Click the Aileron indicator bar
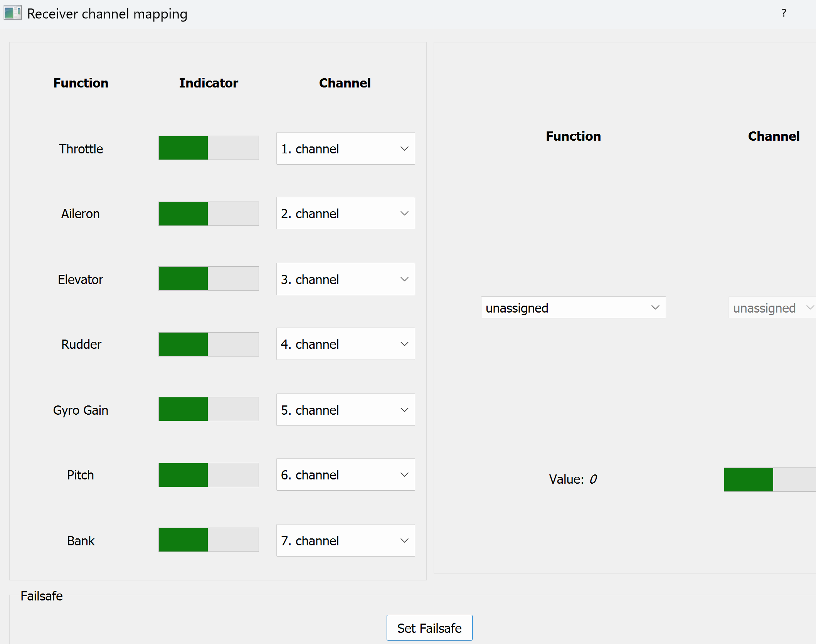The image size is (816, 644). coord(209,214)
